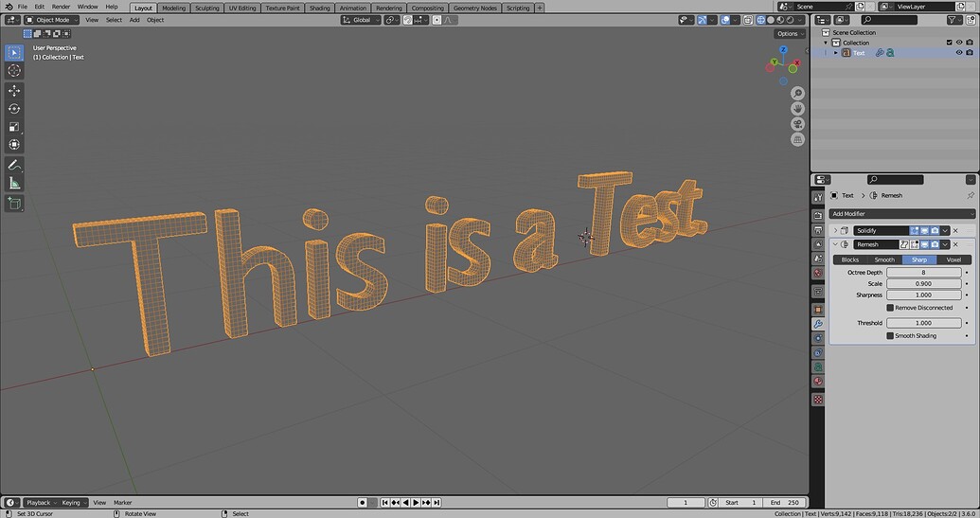The height and width of the screenshot is (518, 980).
Task: Expand the Solidify modifier panel
Action: tap(835, 230)
